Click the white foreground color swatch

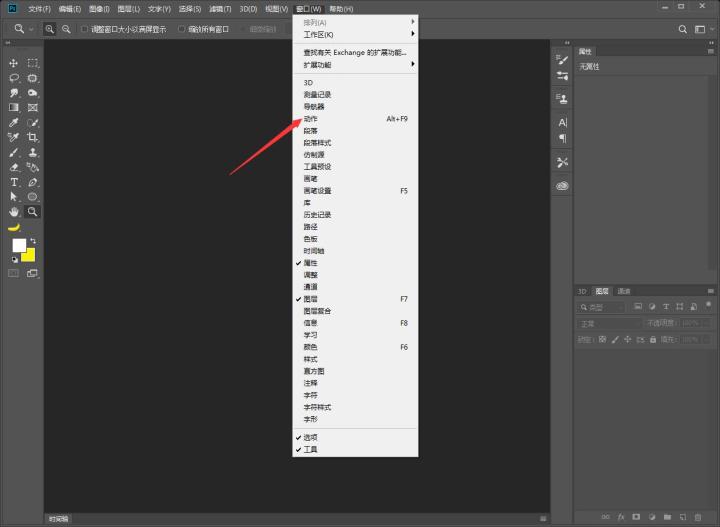tap(18, 245)
